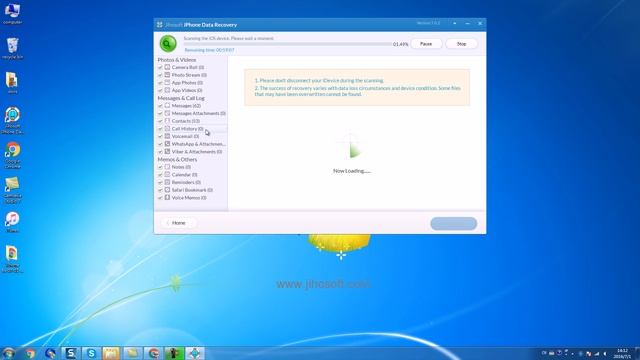Click the scan progress bar
640x360 pixels.
tap(288, 44)
